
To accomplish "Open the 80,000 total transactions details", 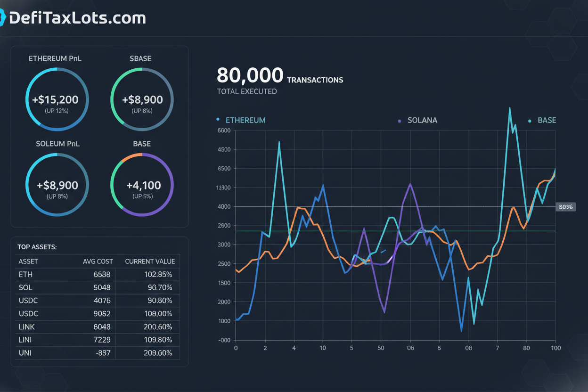I will click(x=250, y=75).
